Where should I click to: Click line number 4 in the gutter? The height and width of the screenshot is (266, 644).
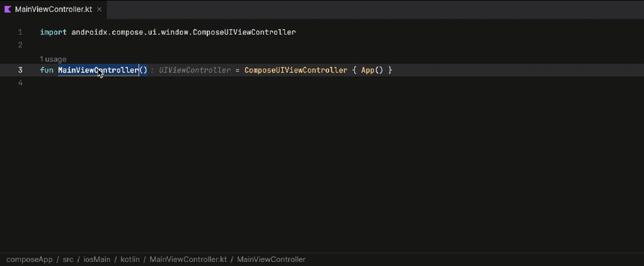(20, 83)
